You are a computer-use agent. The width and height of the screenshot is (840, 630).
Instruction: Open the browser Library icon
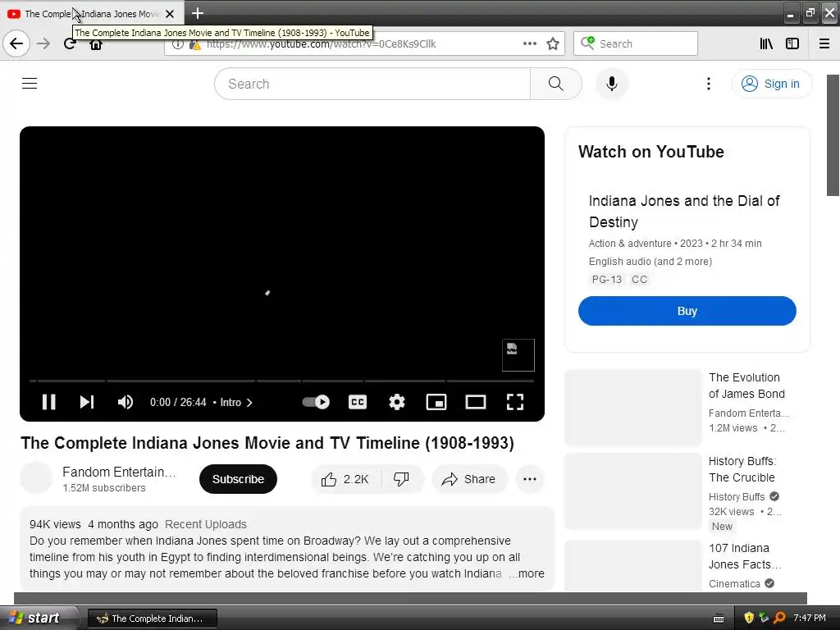pyautogui.click(x=766, y=43)
